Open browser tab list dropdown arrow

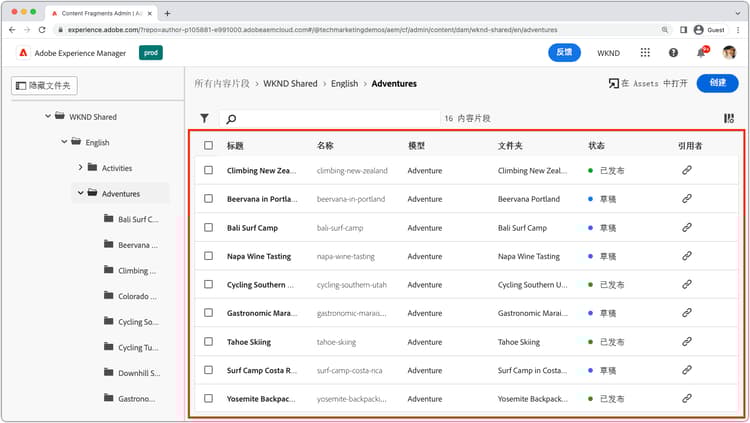738,13
